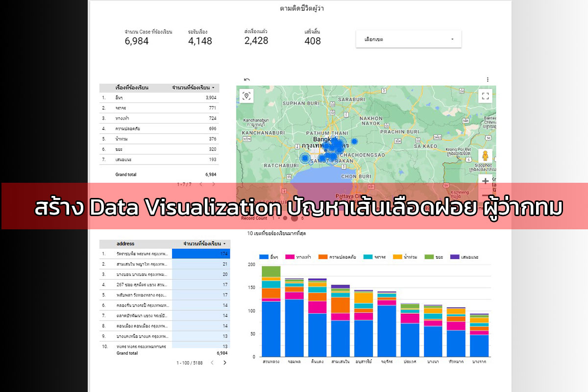Select the blue อื่นๆ legend swatch
Image resolution: width=588 pixels, height=392 pixels.
coord(264,257)
